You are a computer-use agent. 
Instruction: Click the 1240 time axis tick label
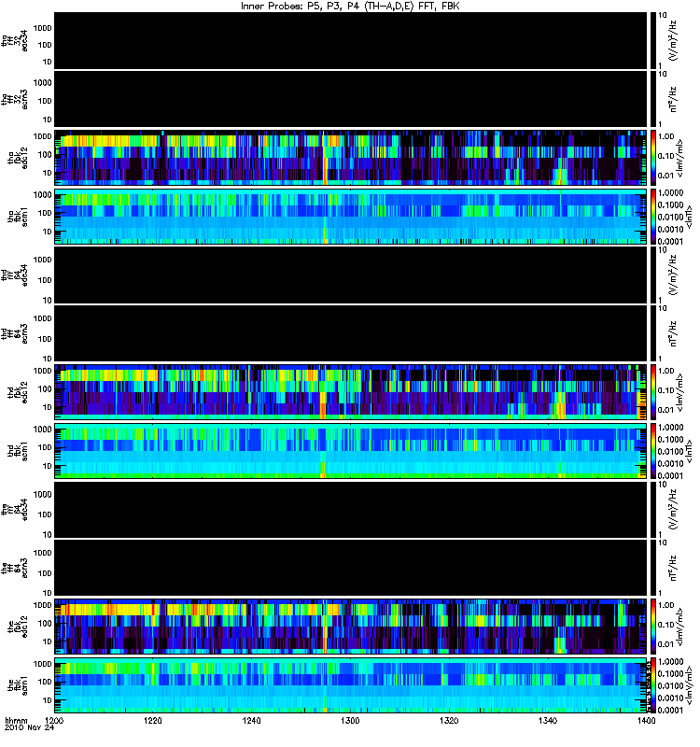pyautogui.click(x=251, y=720)
